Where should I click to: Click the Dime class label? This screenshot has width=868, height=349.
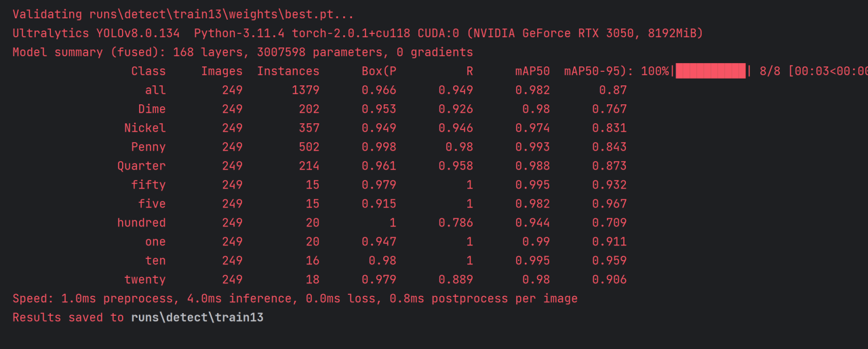click(x=152, y=109)
